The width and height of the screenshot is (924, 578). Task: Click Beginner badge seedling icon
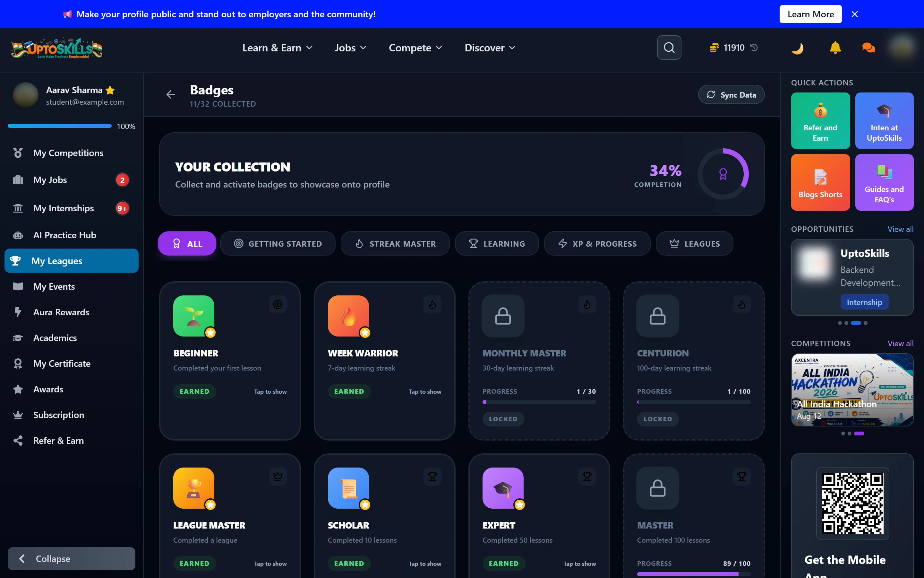(193, 316)
